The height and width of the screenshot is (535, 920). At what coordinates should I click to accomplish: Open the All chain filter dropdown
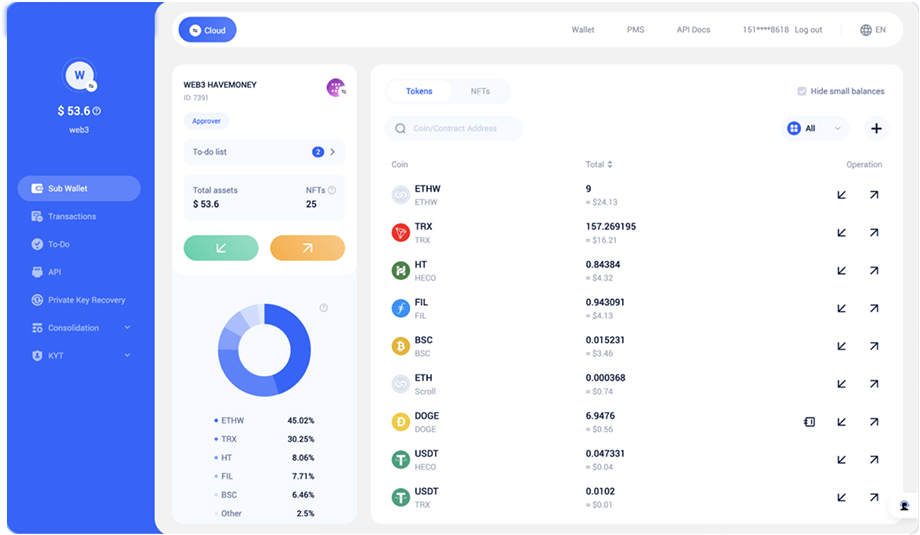coord(815,128)
